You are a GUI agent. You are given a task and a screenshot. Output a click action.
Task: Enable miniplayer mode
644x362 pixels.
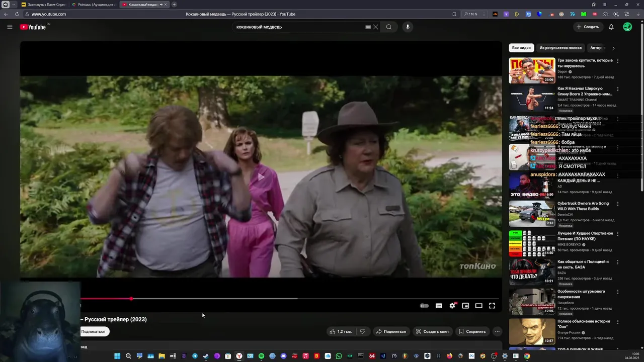coord(465,306)
